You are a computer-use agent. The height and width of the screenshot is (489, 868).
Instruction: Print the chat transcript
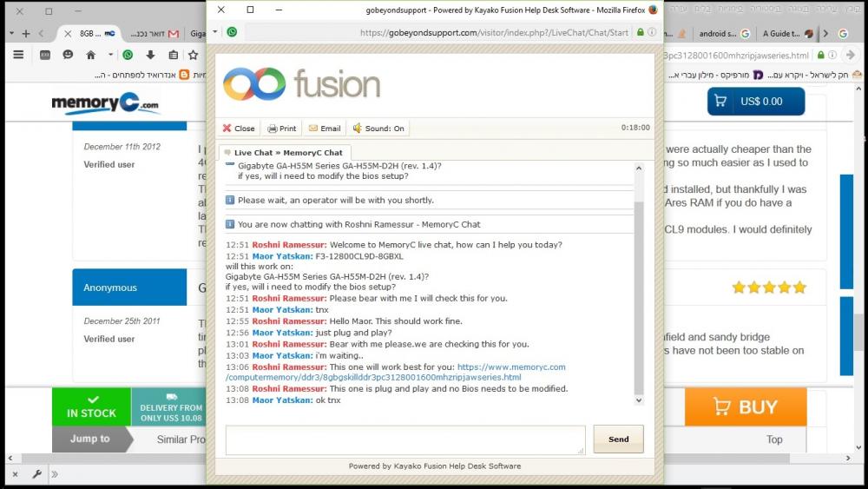pyautogui.click(x=282, y=129)
